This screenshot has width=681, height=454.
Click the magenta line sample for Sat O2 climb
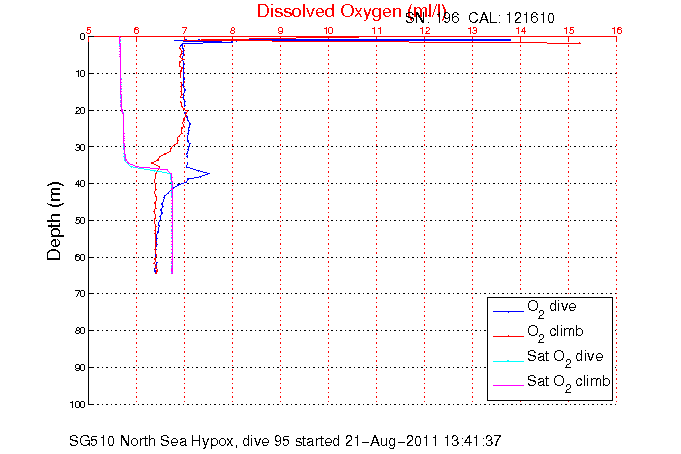pyautogui.click(x=508, y=385)
